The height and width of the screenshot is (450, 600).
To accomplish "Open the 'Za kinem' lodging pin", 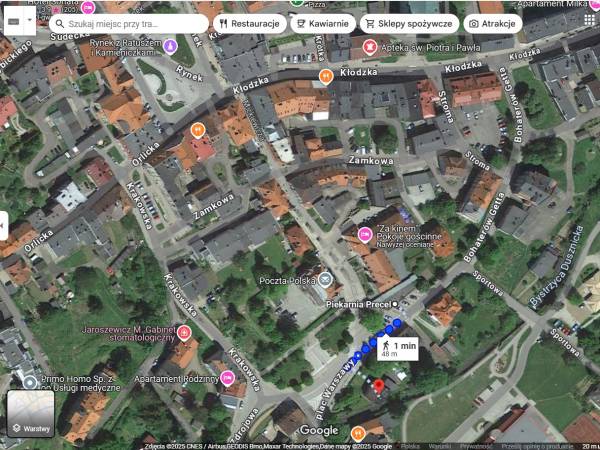I will 365,233.
